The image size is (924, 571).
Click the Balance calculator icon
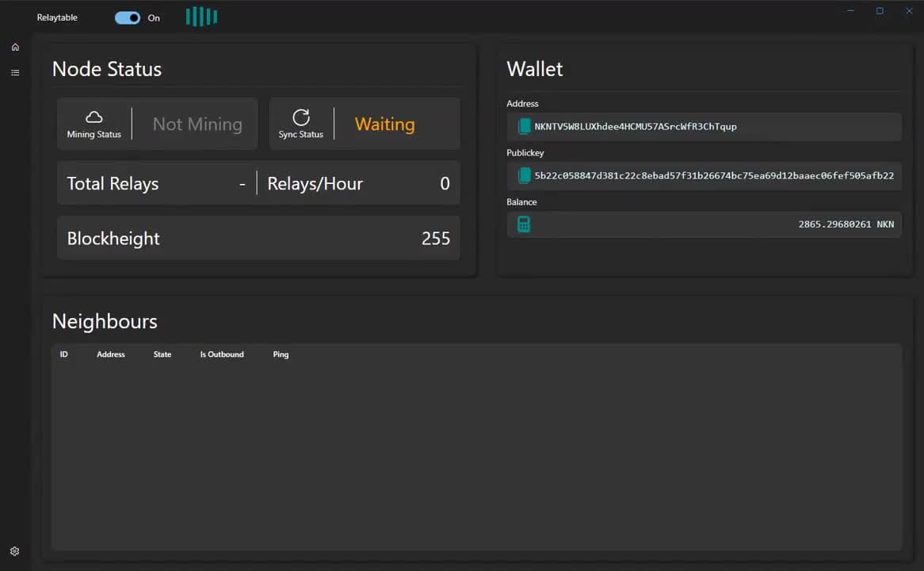pos(523,224)
